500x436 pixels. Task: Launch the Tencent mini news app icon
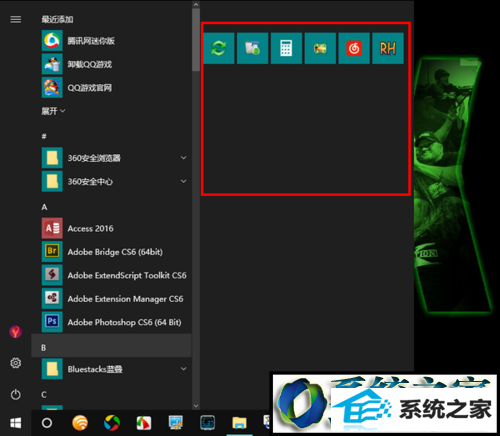pyautogui.click(x=52, y=41)
